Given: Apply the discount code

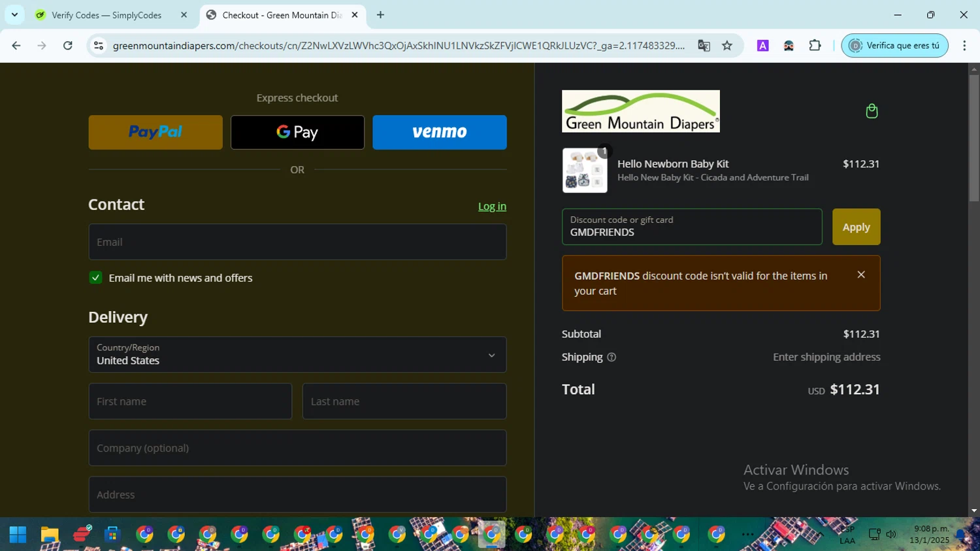Looking at the screenshot, I should tap(856, 227).
